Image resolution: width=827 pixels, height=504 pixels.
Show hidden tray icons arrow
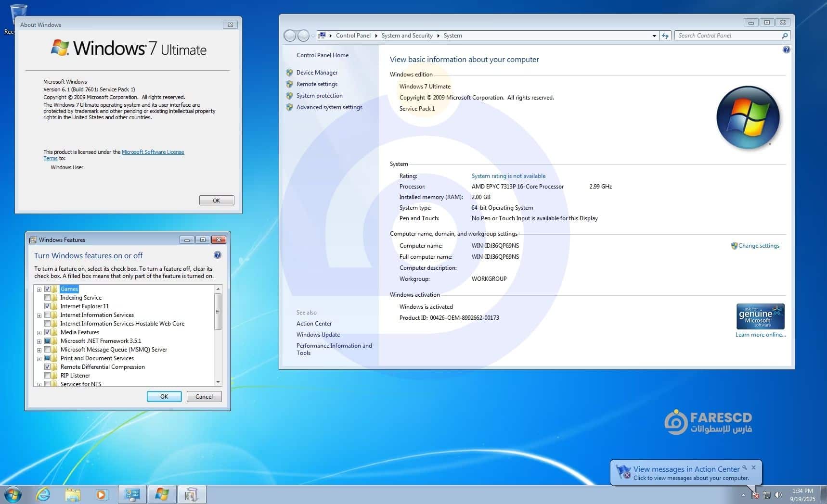point(743,495)
